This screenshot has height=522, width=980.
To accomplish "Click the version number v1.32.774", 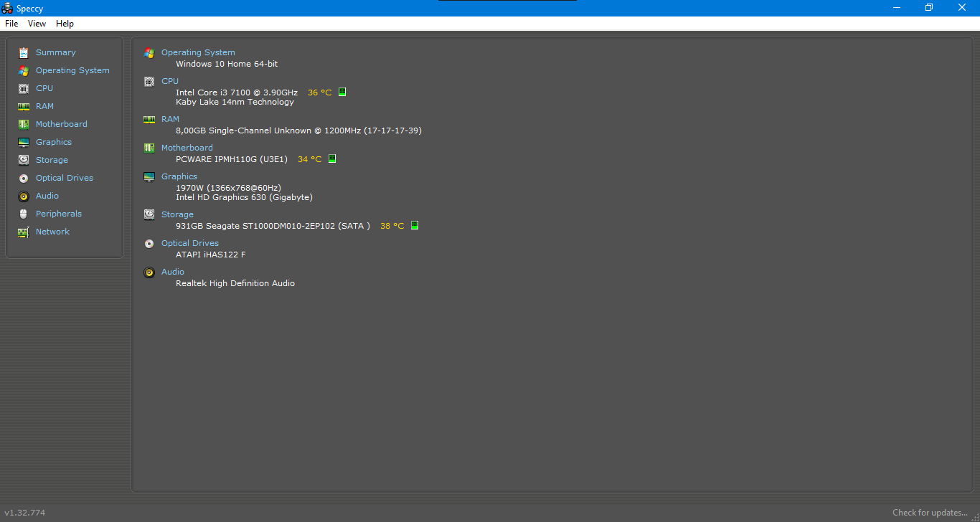I will (x=24, y=513).
